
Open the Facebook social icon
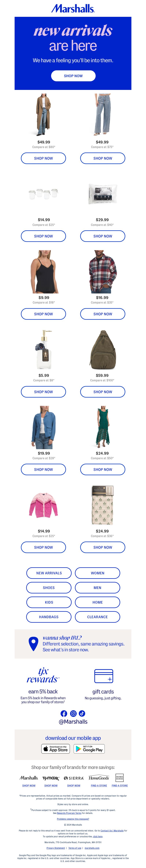64,713
